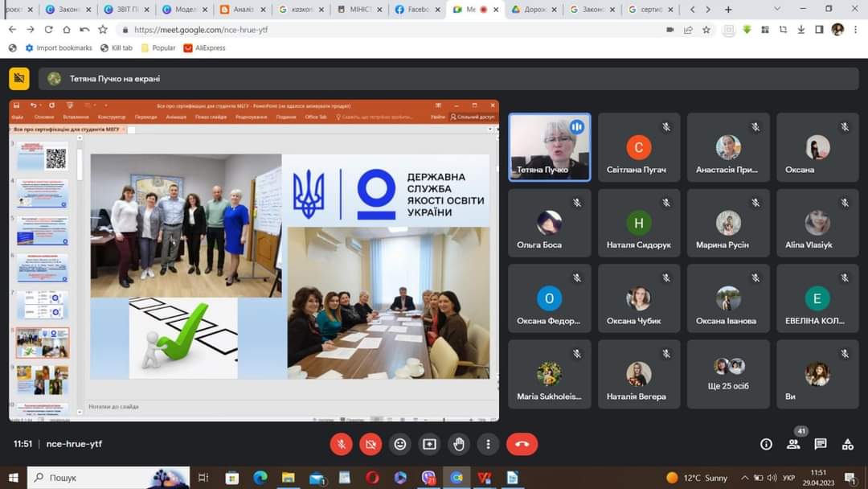Click the Оксана Федор... participant tile
This screenshot has height=489, width=868.
point(550,298)
